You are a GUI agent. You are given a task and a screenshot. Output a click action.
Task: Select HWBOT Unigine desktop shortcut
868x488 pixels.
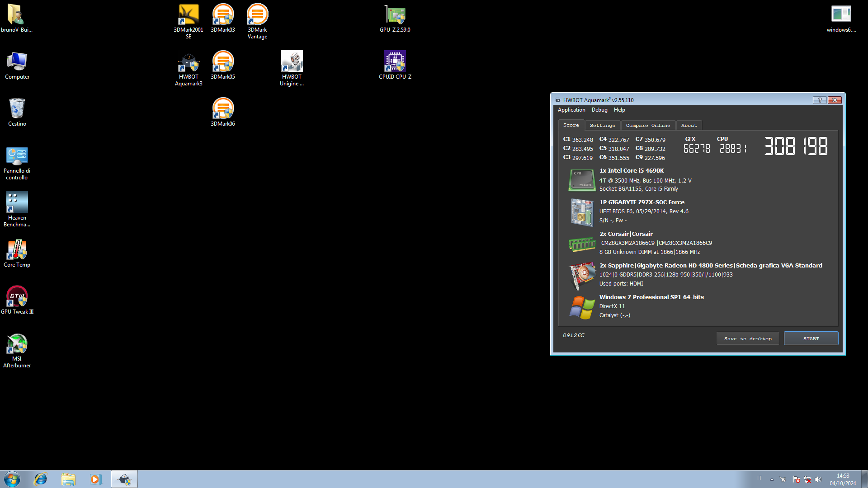click(x=292, y=68)
